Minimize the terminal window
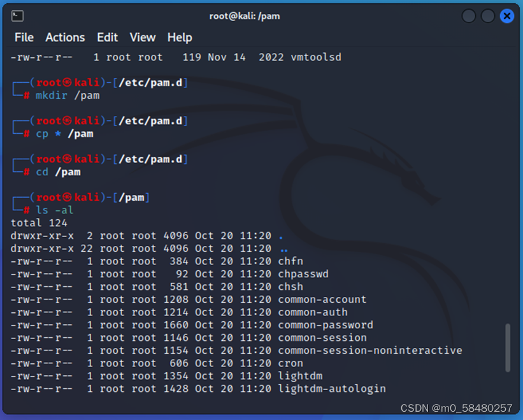 pyautogui.click(x=468, y=15)
